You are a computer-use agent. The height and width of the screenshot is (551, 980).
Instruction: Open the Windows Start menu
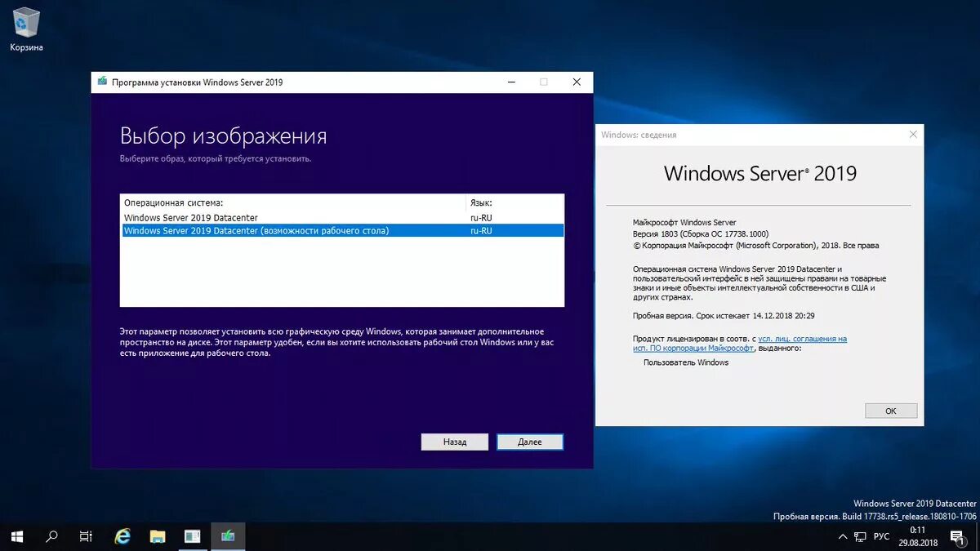coord(17,536)
